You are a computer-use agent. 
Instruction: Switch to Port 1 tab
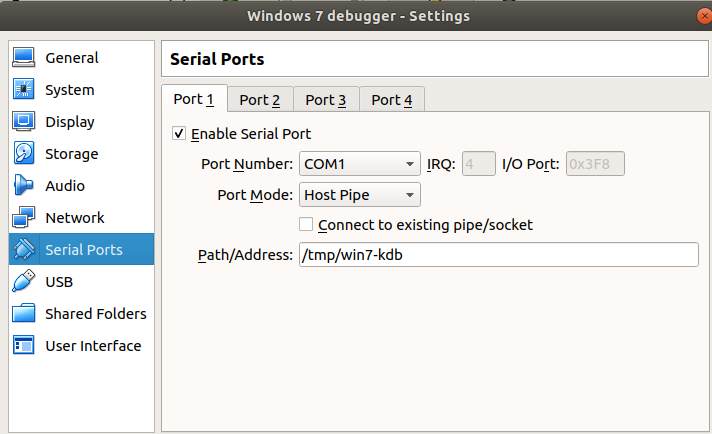194,99
